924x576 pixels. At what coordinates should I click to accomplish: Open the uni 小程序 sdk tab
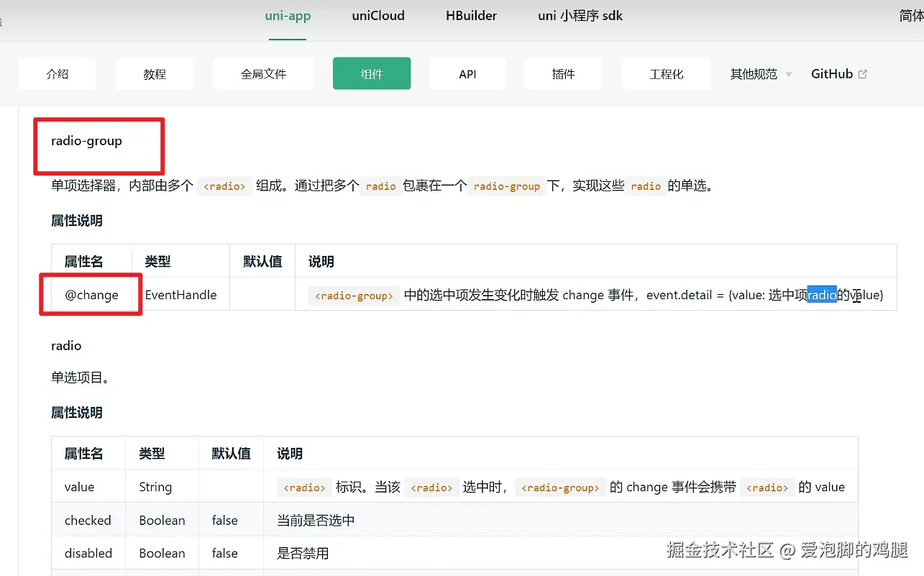pos(580,16)
